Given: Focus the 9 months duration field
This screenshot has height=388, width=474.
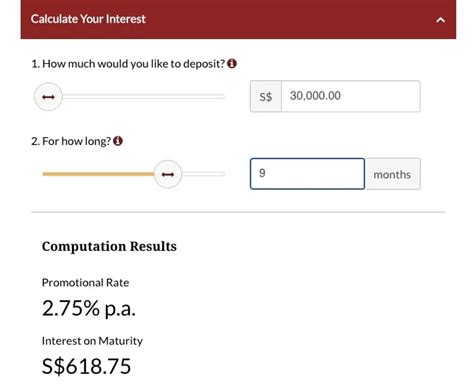Looking at the screenshot, I should (x=307, y=174).
